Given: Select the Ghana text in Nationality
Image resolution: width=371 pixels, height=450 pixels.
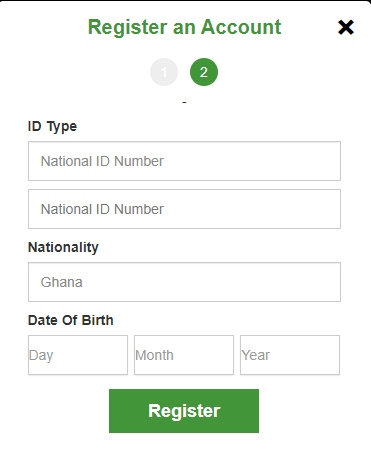Looking at the screenshot, I should tap(62, 282).
